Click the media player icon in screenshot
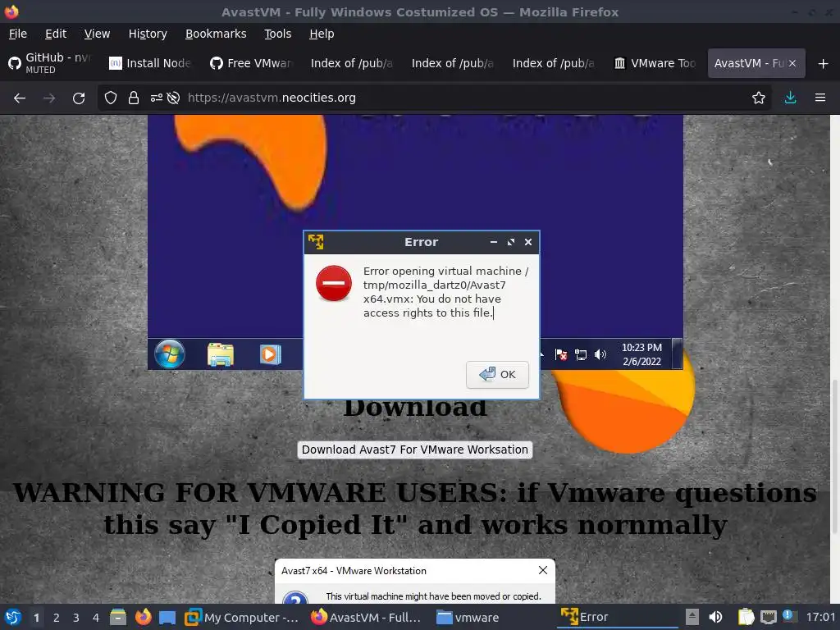840x630 pixels. click(x=270, y=354)
